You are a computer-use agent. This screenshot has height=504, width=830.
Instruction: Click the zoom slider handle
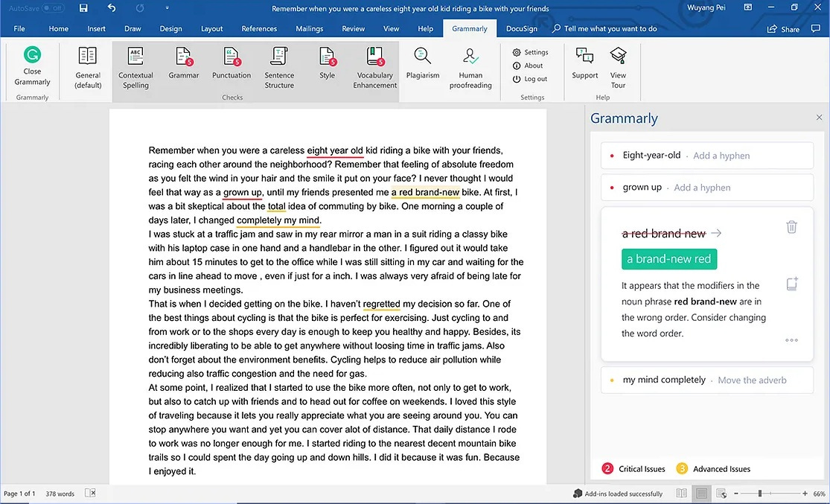click(x=759, y=494)
